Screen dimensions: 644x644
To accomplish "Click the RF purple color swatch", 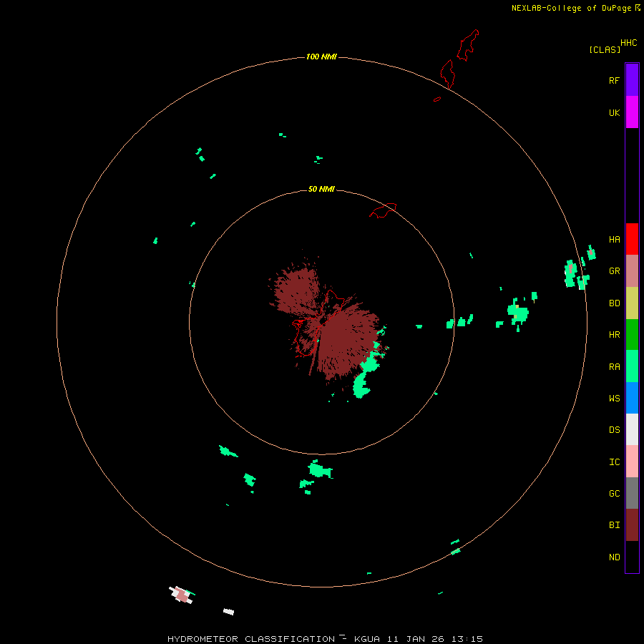I will (x=632, y=80).
